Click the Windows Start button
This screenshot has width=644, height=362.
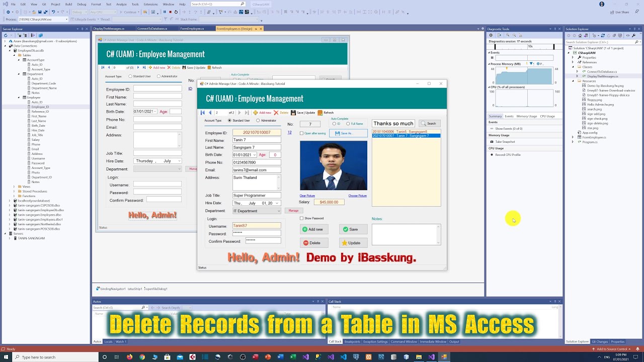coord(6,357)
